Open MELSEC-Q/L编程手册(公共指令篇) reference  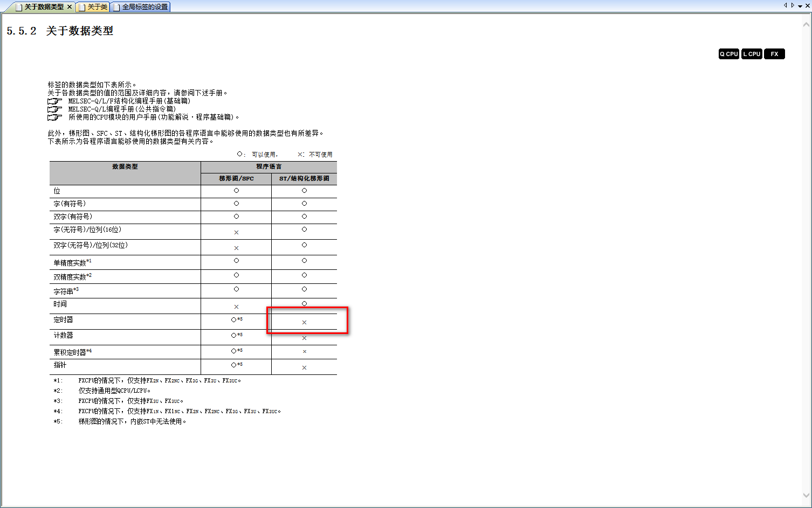pyautogui.click(x=122, y=109)
